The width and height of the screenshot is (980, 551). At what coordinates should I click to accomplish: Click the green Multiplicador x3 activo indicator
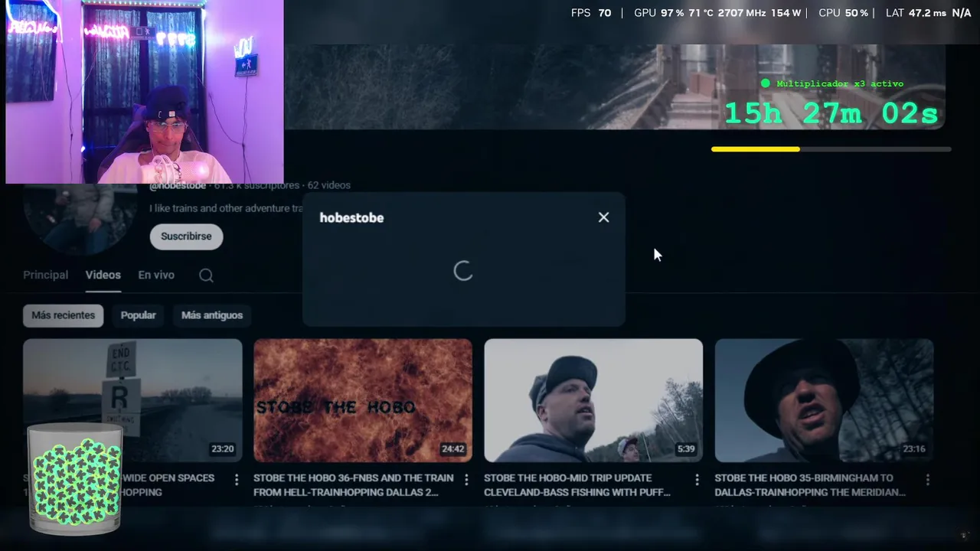(x=832, y=83)
